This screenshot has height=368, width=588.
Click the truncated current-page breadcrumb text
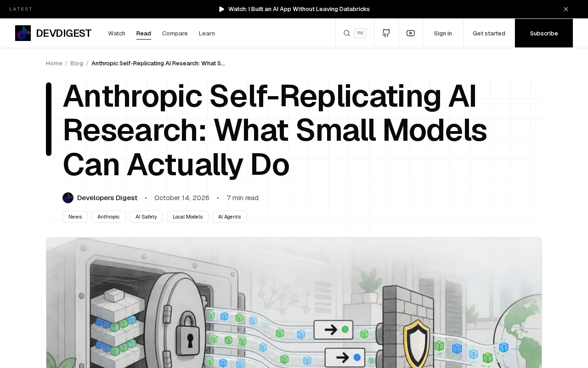point(158,63)
